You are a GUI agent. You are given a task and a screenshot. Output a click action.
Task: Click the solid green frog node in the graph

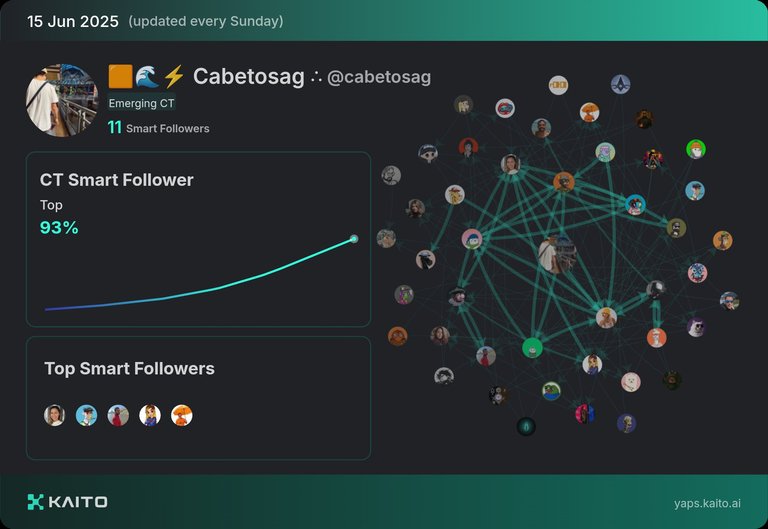pyautogui.click(x=532, y=348)
